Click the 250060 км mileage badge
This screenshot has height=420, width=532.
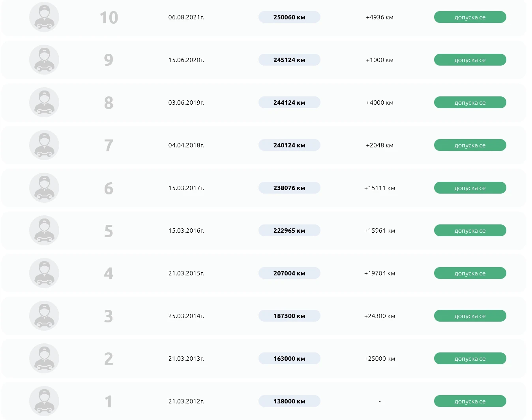289,17
